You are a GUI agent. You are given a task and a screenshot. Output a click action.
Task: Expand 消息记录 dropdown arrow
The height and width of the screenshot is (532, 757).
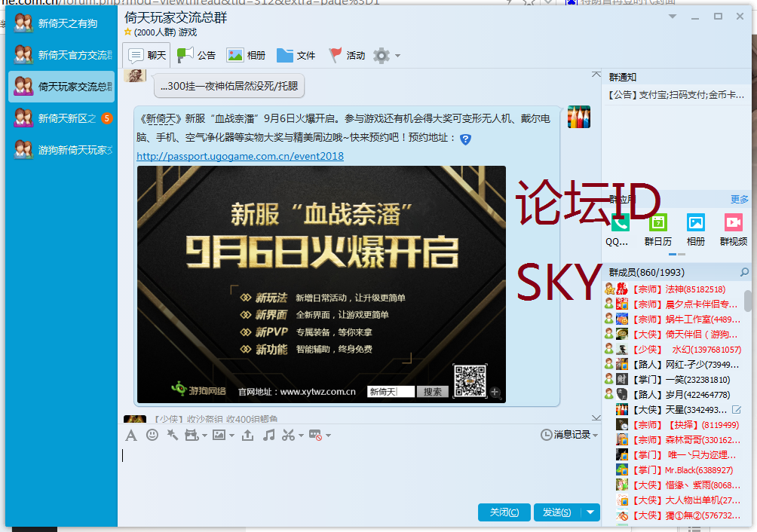click(x=595, y=436)
